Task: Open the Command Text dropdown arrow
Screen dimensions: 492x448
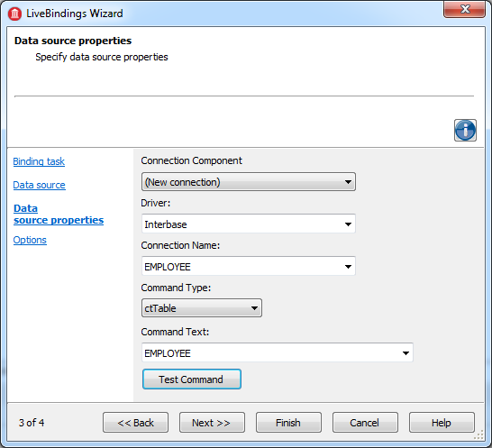Action: point(405,352)
